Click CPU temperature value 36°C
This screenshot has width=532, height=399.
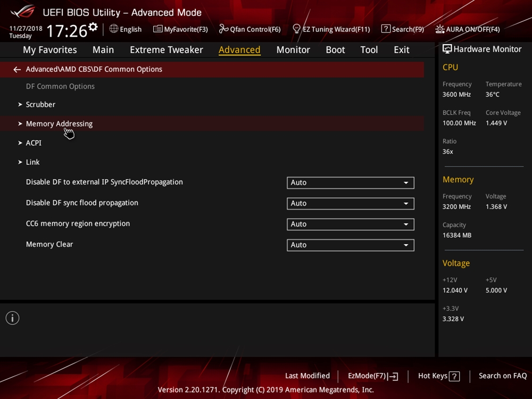492,95
